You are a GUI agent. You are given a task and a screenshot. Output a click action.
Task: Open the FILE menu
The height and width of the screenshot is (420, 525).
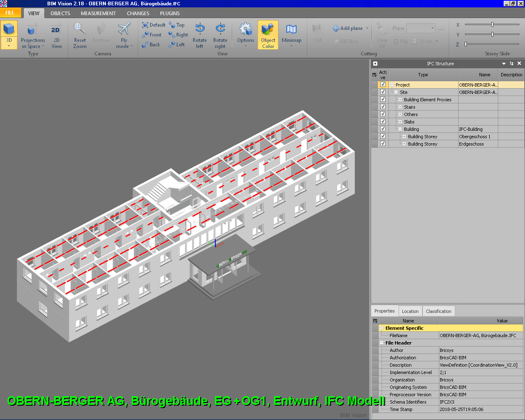tap(10, 13)
